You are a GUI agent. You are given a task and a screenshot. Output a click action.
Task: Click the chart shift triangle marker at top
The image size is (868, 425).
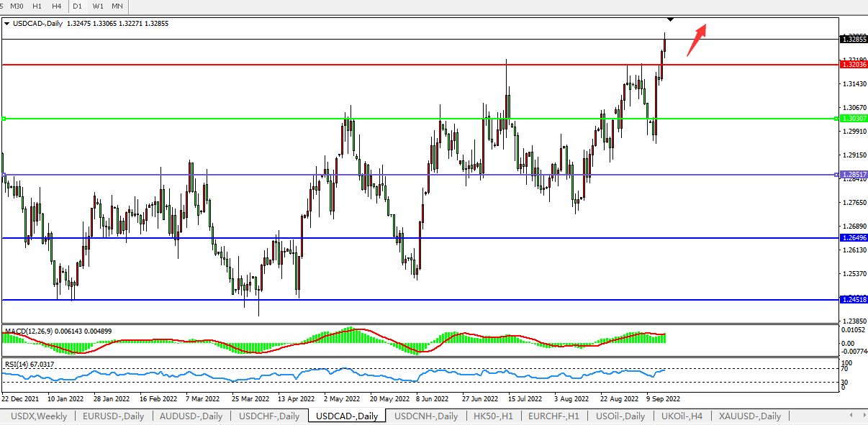[671, 19]
